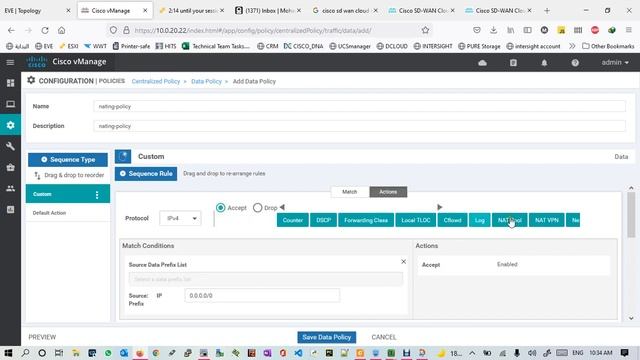Open the tasks clipboard icon in header
640x360 pixels.
[513, 63]
